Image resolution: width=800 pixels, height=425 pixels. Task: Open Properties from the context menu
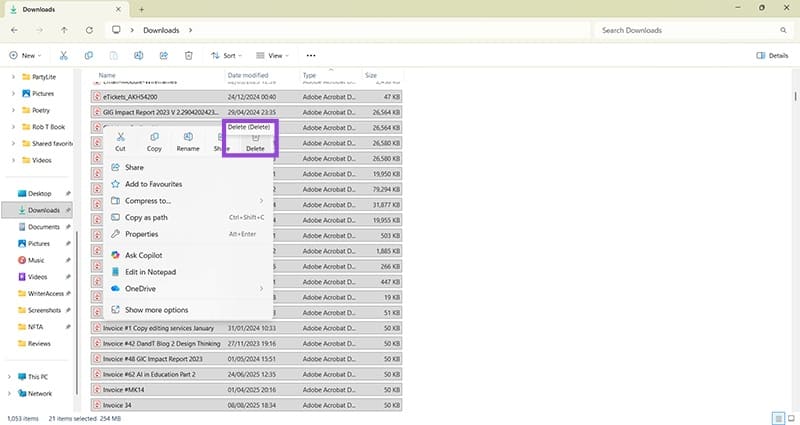pyautogui.click(x=188, y=234)
